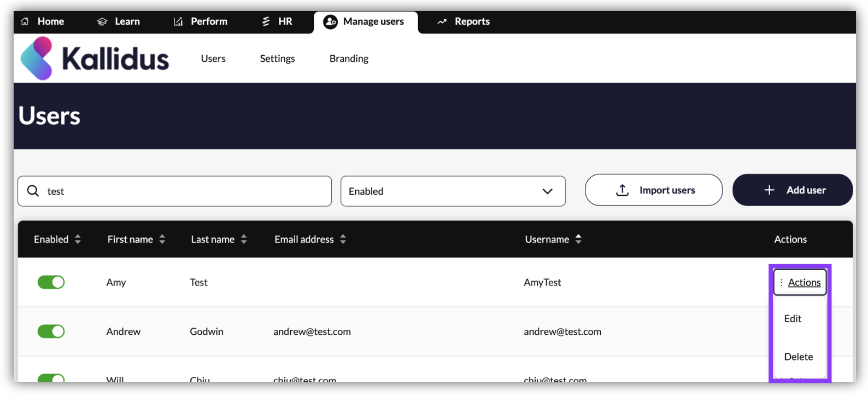The width and height of the screenshot is (868, 396).
Task: Click the search magnifier icon
Action: [33, 191]
